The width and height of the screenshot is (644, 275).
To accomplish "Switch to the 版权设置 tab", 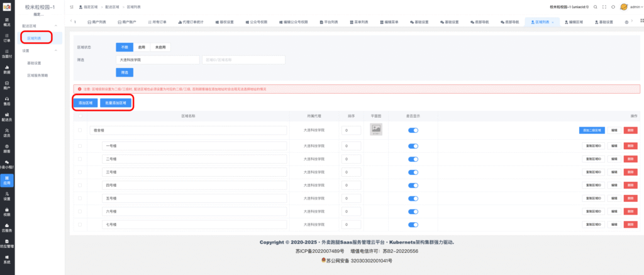I will 224,22.
